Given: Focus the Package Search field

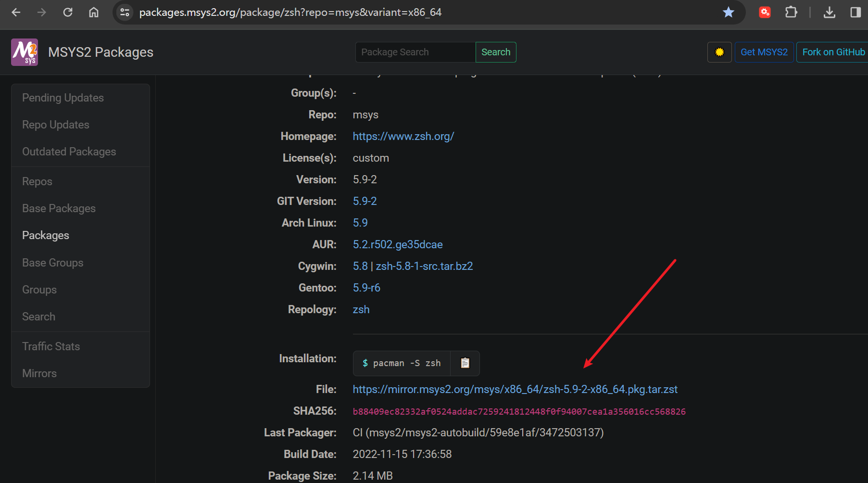Looking at the screenshot, I should coord(415,52).
